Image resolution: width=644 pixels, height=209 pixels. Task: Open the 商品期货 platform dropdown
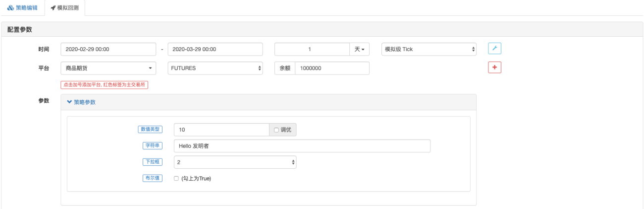tap(108, 68)
